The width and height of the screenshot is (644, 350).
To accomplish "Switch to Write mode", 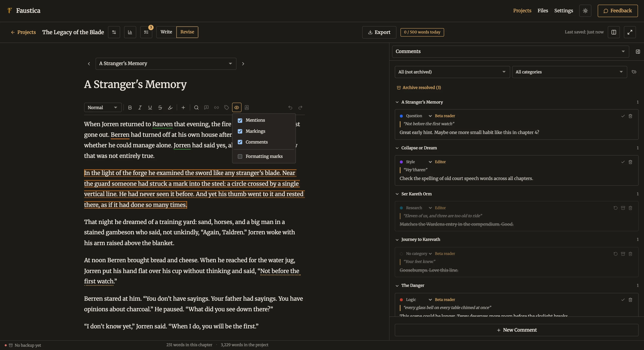I will pos(166,32).
